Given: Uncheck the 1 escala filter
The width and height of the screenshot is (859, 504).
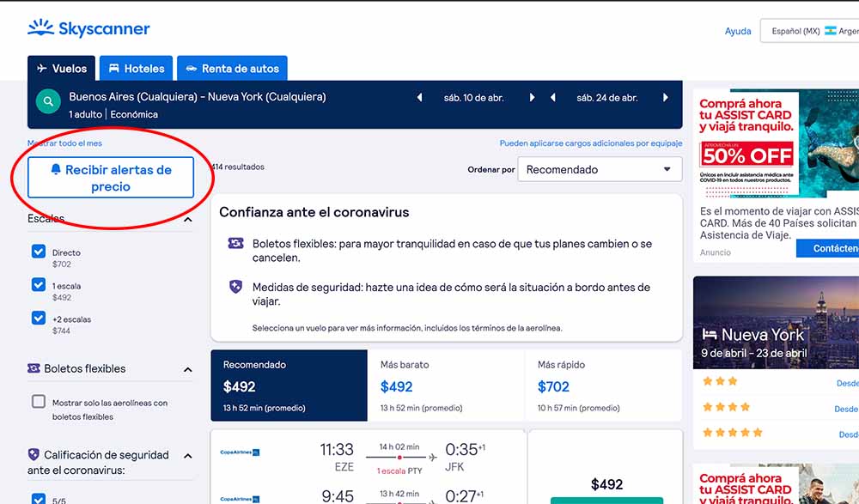Looking at the screenshot, I should pos(39,285).
